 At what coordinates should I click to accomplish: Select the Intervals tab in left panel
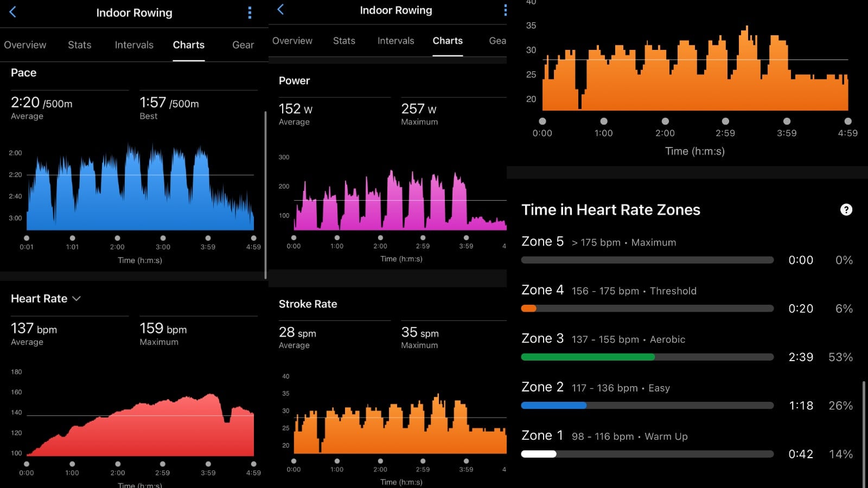(x=134, y=45)
